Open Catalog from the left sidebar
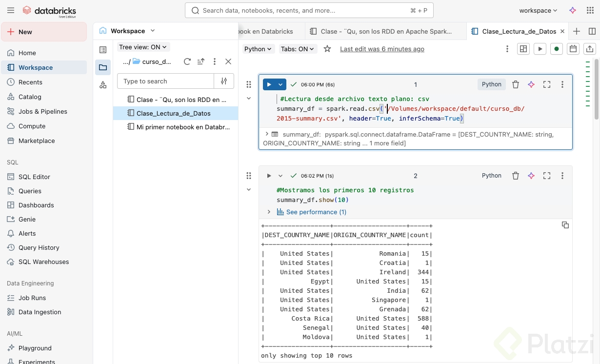Image resolution: width=600 pixels, height=364 pixels. [30, 97]
